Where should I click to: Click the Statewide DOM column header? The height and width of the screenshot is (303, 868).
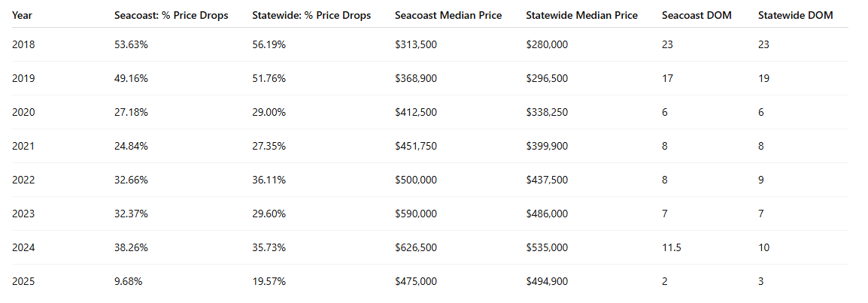pos(795,15)
